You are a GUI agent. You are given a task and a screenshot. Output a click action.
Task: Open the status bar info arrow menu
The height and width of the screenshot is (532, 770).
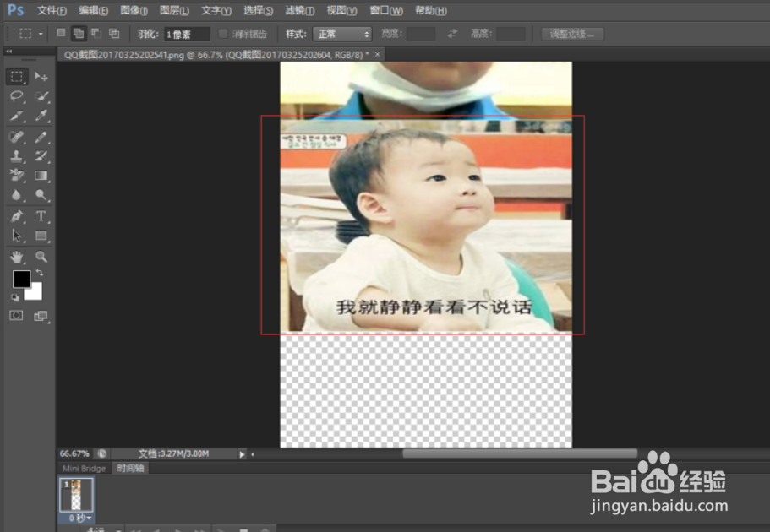click(x=242, y=454)
